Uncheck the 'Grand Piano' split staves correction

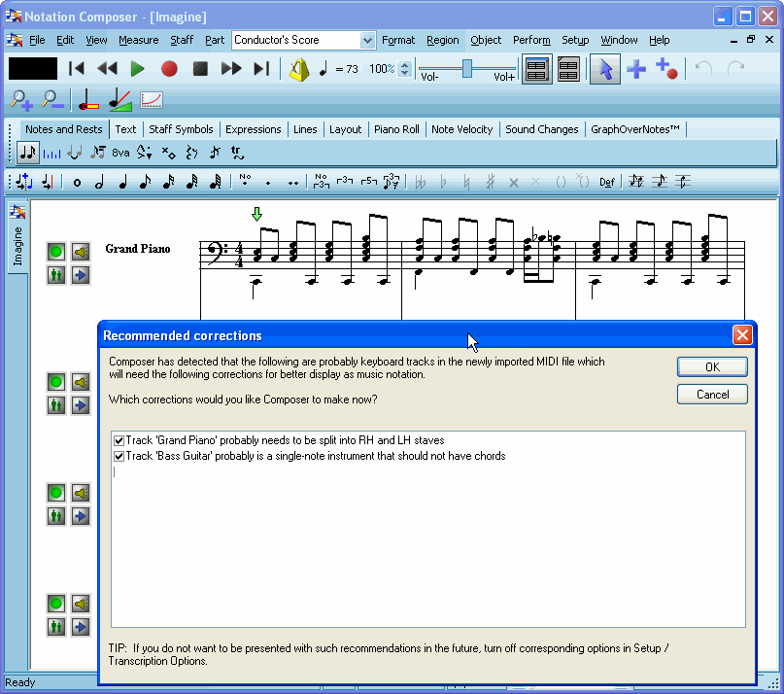pyautogui.click(x=119, y=440)
